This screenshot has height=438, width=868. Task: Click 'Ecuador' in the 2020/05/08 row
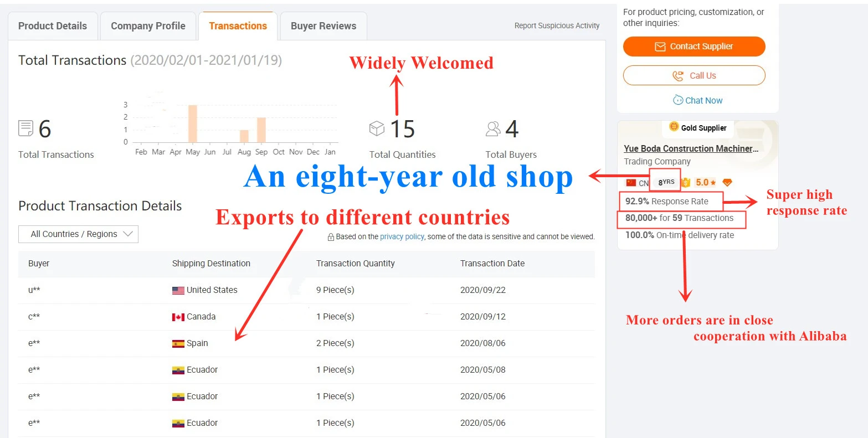tap(202, 370)
